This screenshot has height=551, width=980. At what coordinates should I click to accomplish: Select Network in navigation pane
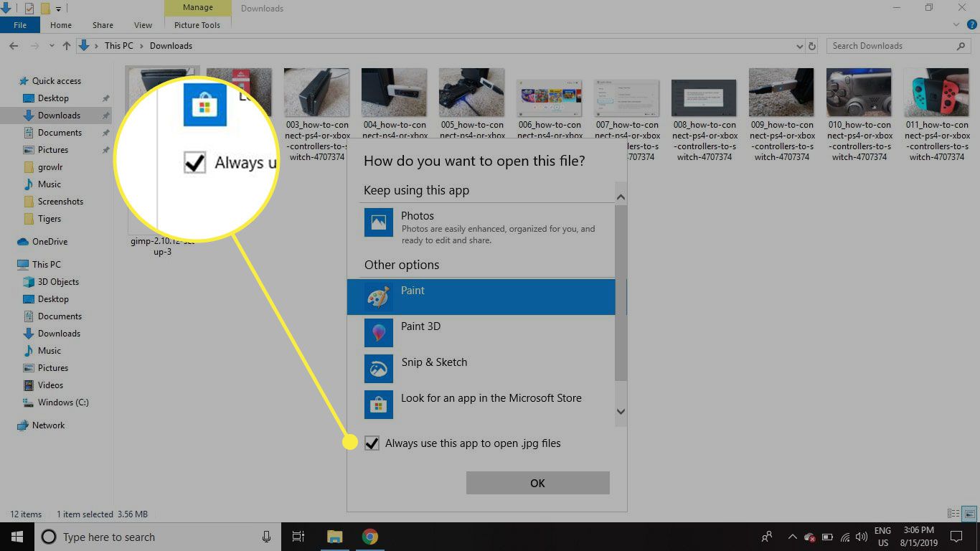point(48,425)
